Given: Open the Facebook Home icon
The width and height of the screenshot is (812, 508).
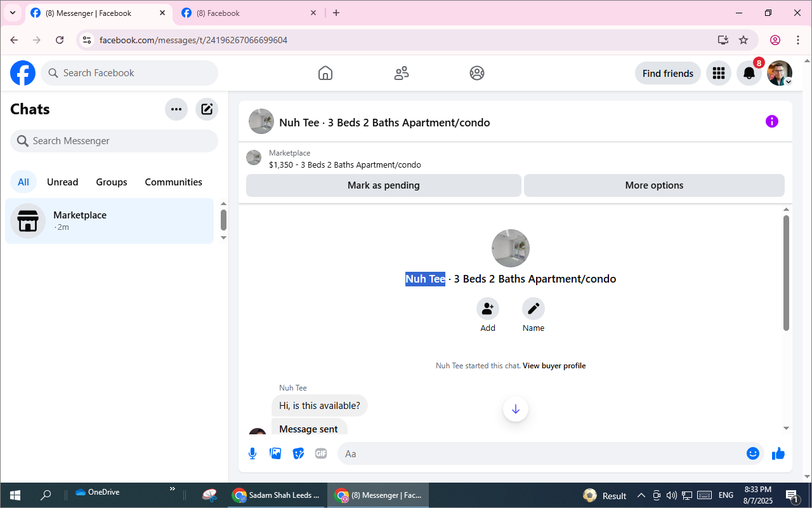Looking at the screenshot, I should pos(325,73).
